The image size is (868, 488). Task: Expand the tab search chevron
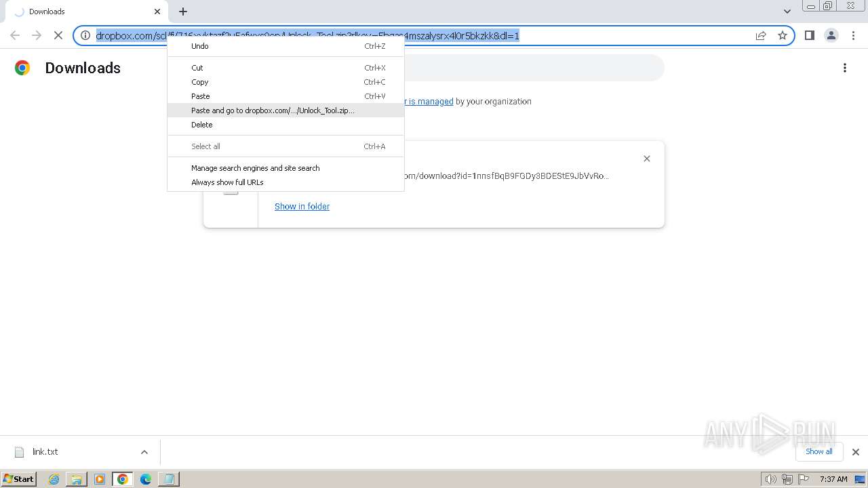(787, 11)
